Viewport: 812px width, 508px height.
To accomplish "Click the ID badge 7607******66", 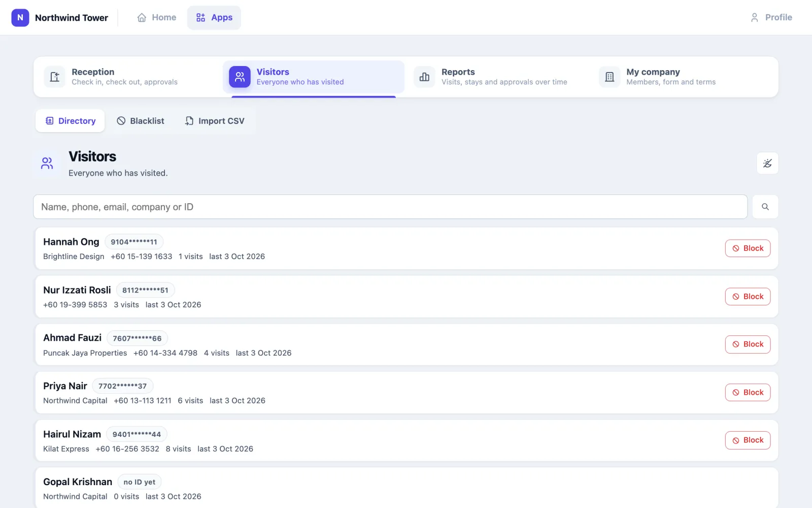I will (137, 338).
